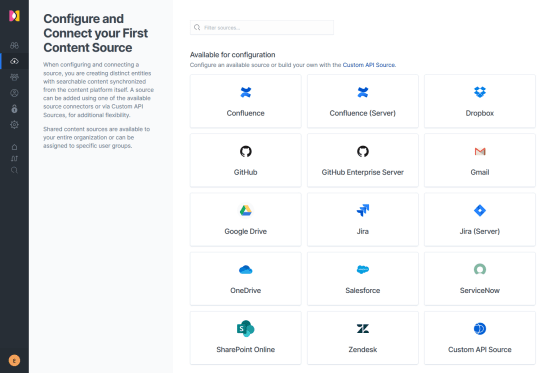
Task: Follow the Custom API Source link
Action: click(369, 65)
